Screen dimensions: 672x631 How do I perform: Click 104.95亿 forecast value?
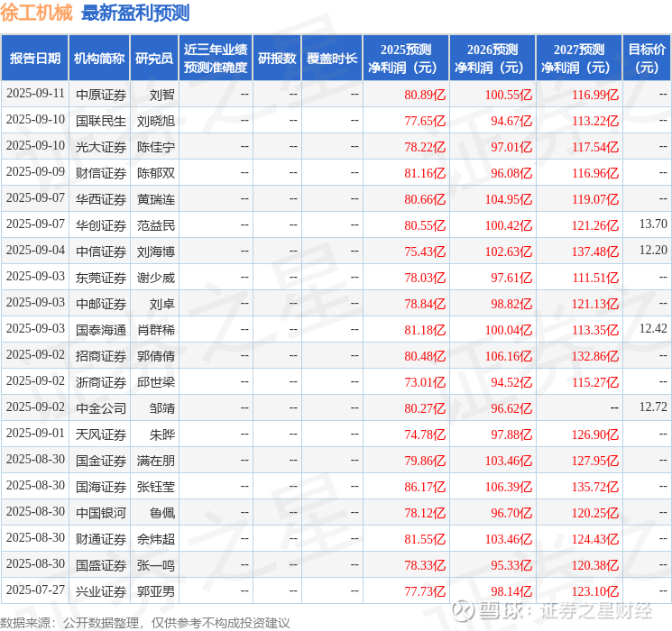(x=509, y=199)
